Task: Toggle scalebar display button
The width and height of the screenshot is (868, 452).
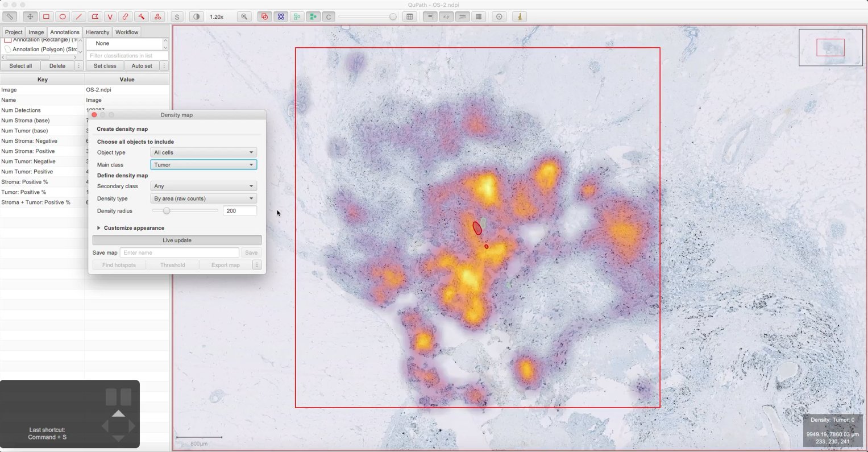Action: pyautogui.click(x=463, y=16)
